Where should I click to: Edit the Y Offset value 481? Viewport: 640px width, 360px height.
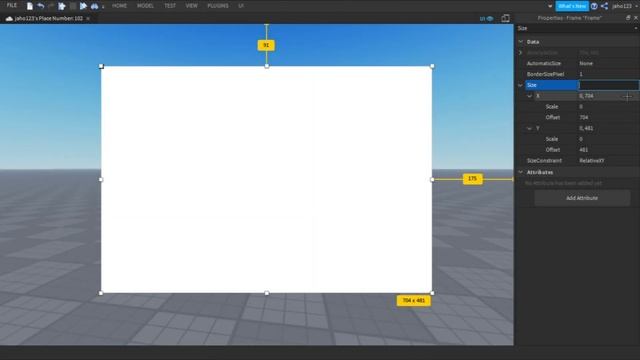click(608, 150)
